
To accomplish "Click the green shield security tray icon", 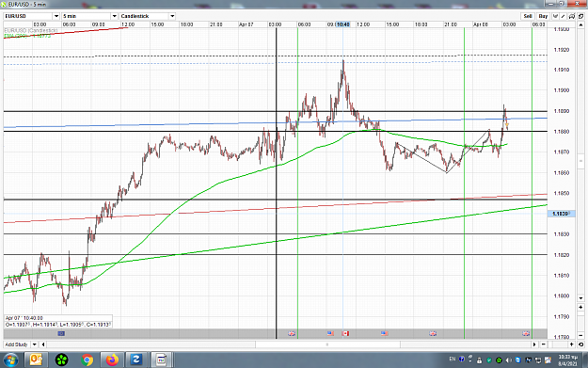I will (x=489, y=360).
